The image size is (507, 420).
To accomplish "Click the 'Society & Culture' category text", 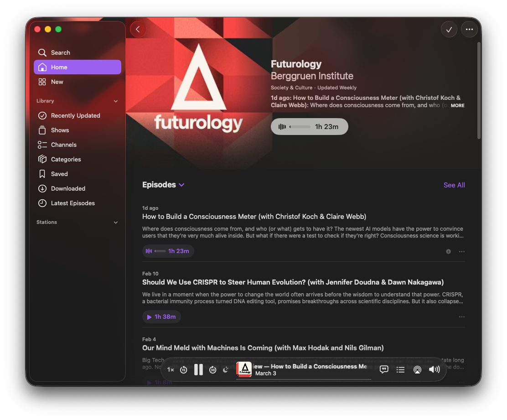I will coord(292,88).
